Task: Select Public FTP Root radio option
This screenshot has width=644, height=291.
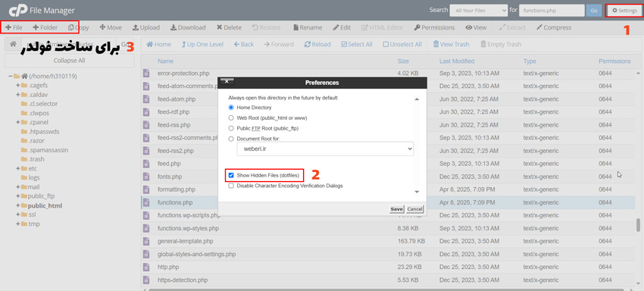Action: coord(231,128)
